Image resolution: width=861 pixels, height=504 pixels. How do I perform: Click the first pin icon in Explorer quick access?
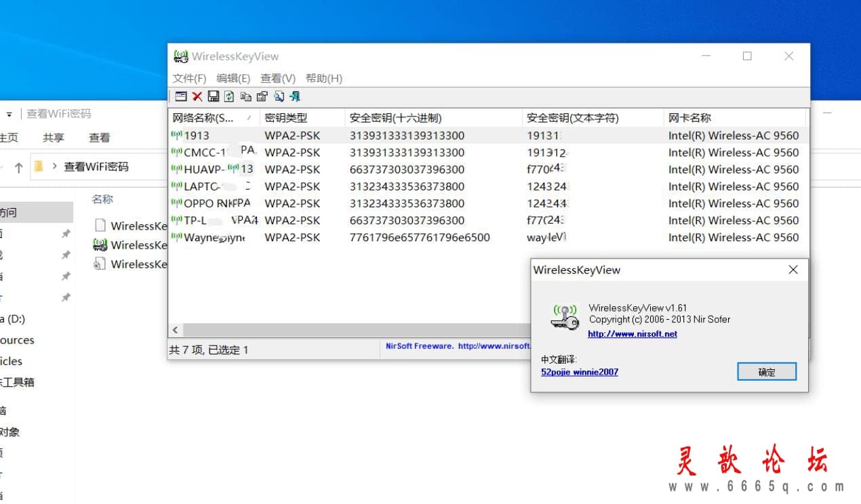pyautogui.click(x=66, y=234)
